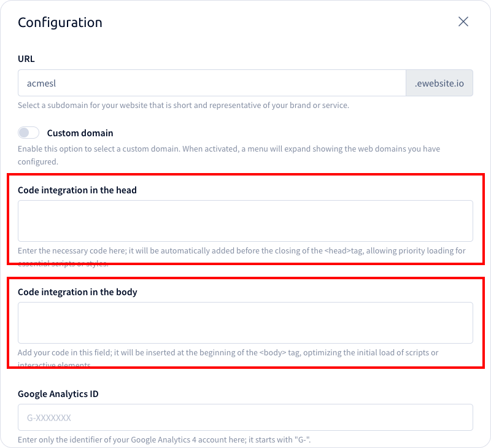This screenshot has height=448, width=491.
Task: Click inside the head code integration field
Action: (245, 221)
